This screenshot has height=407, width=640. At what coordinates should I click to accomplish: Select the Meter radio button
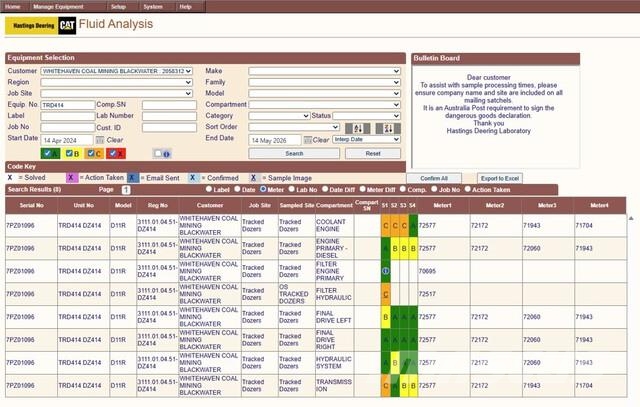pos(263,189)
